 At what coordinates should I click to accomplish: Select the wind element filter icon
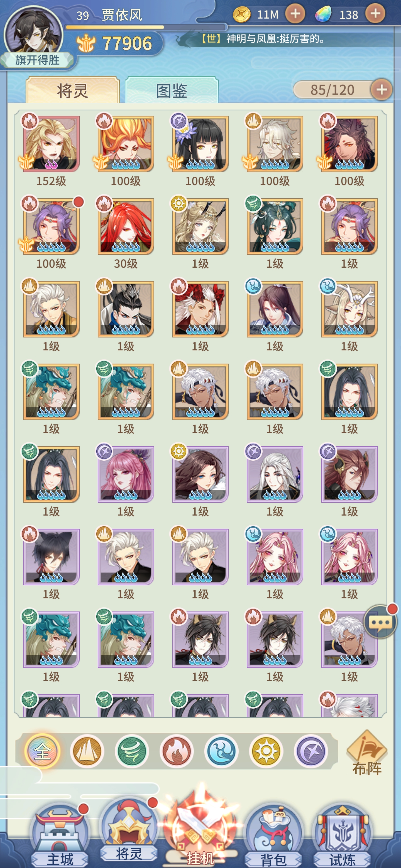[131, 752]
